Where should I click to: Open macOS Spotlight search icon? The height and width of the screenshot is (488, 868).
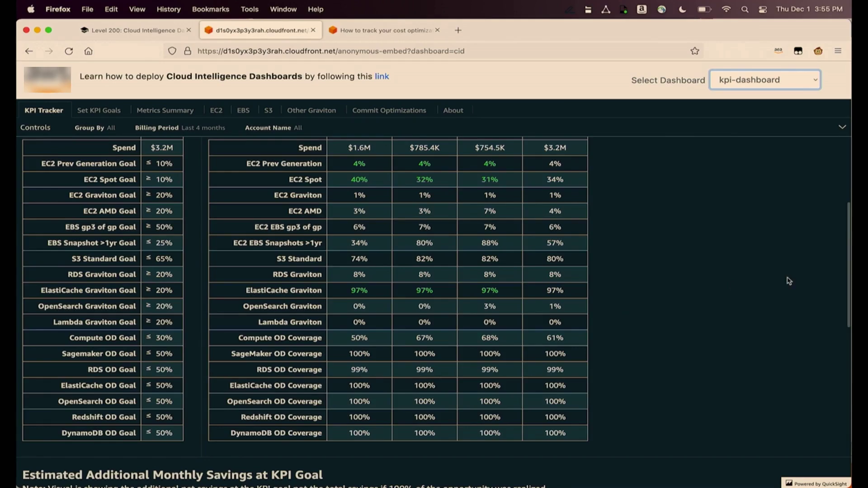point(745,9)
